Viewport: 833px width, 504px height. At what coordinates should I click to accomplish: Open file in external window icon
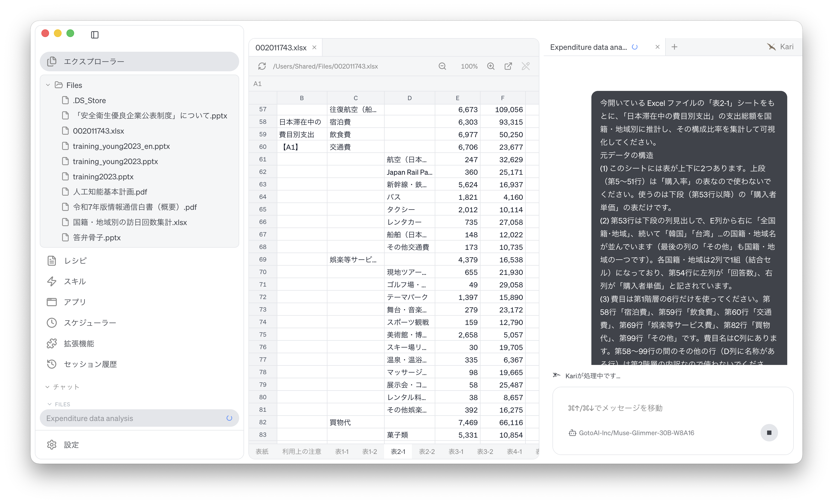tap(508, 66)
